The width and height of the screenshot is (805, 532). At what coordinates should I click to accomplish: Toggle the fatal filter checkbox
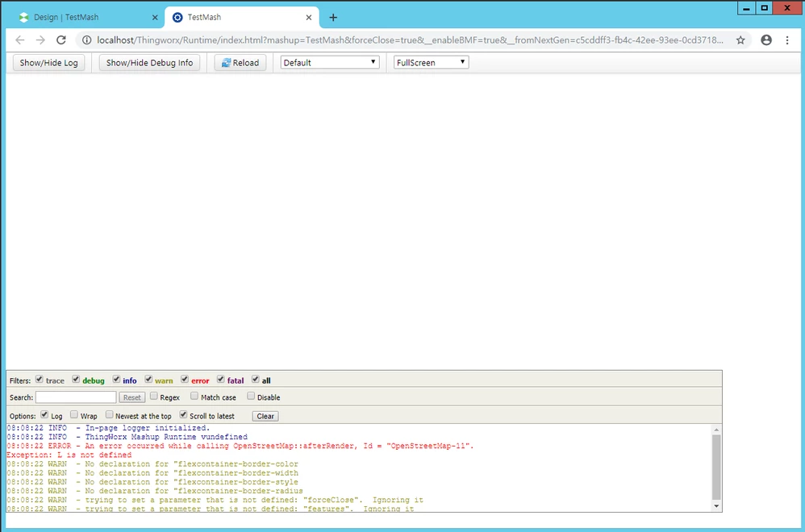[x=221, y=379]
